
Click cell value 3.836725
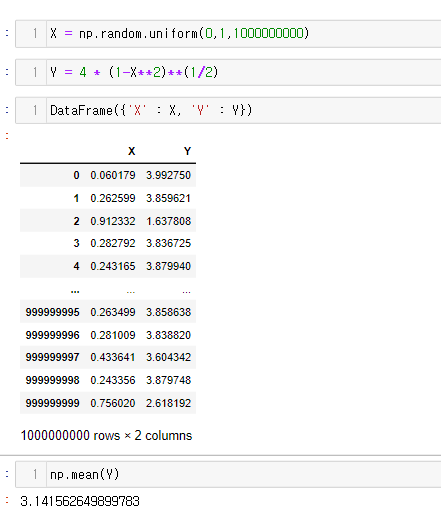168,243
